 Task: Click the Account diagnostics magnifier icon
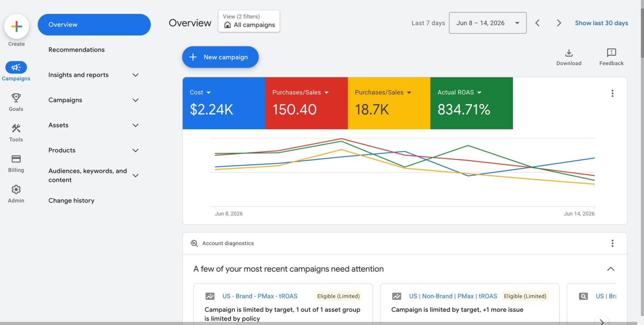(x=194, y=243)
